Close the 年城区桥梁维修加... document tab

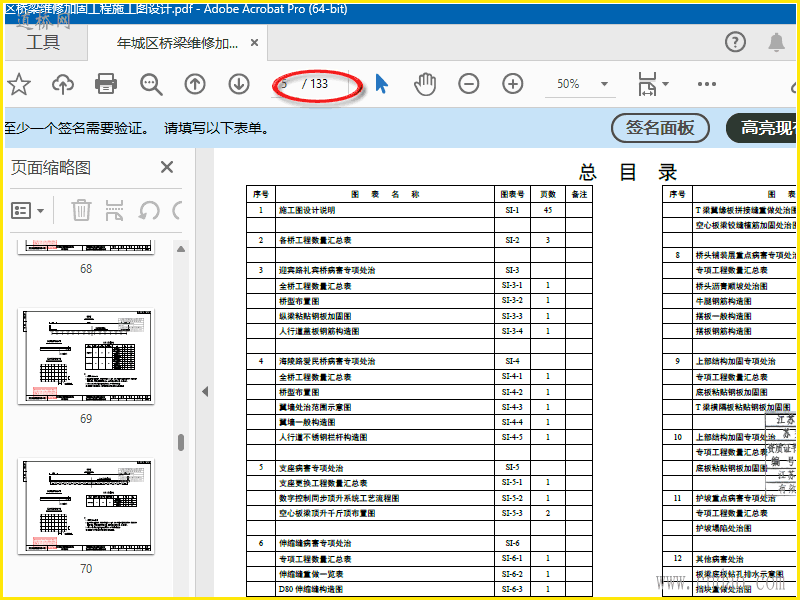point(254,43)
